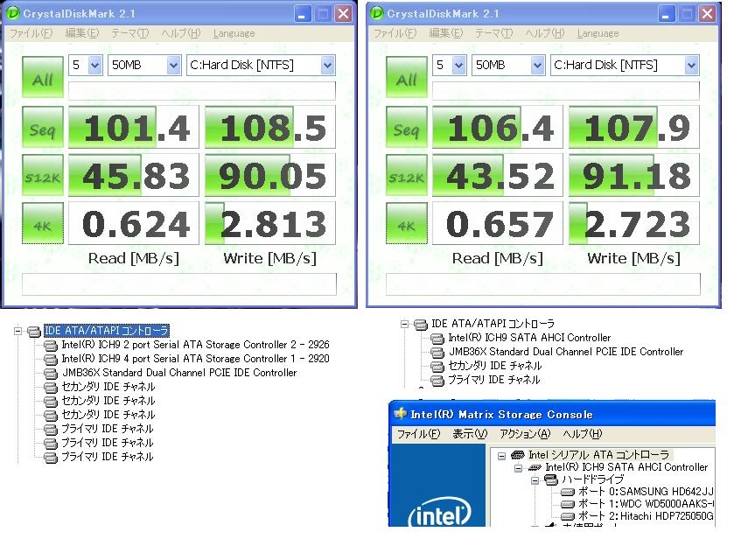Click Matrix Storage Console title bar icon
Image resolution: width=755 pixels, height=560 pixels.
coord(401,414)
